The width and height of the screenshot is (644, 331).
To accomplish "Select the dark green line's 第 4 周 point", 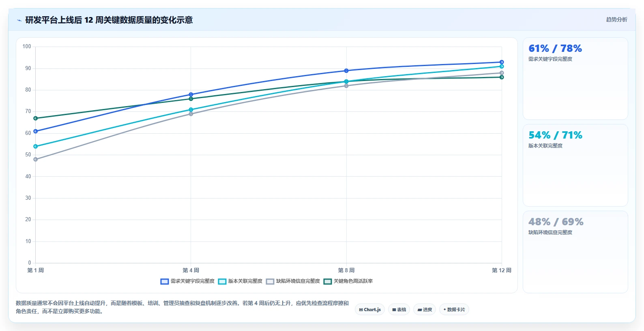I will (191, 99).
